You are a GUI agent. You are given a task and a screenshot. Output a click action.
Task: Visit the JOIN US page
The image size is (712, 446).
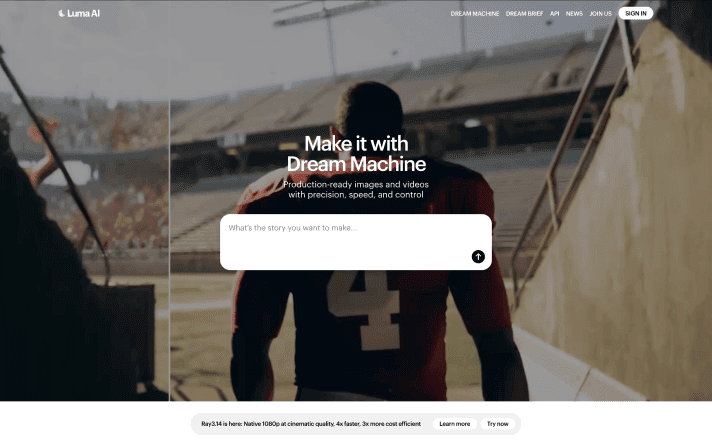[x=600, y=14]
